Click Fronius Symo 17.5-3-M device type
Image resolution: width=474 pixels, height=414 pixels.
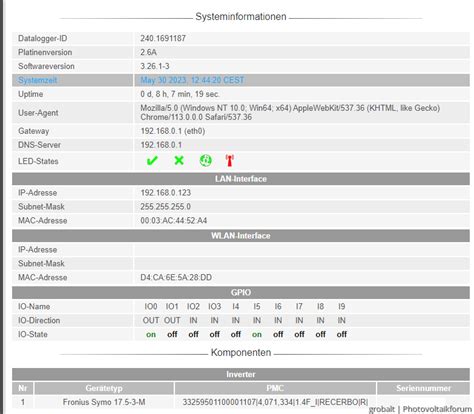pyautogui.click(x=104, y=402)
